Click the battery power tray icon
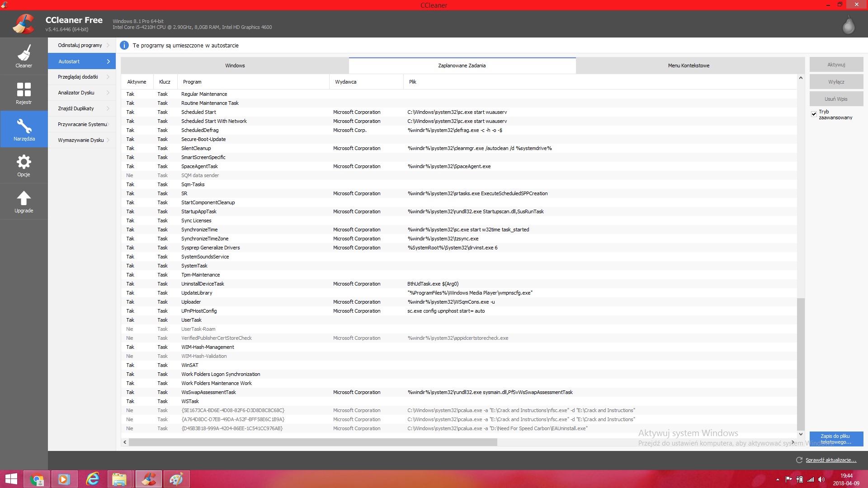Viewport: 868px width, 488px height. coord(800,479)
